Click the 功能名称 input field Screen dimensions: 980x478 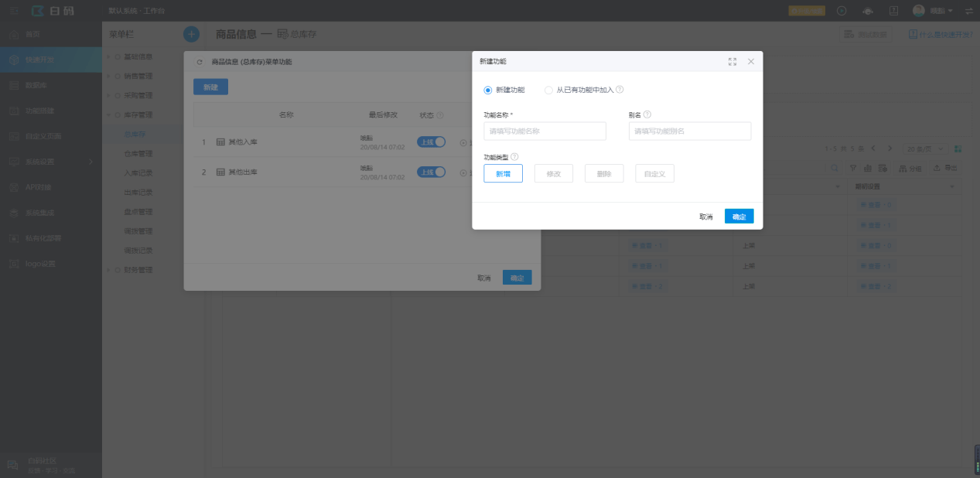pos(545,131)
